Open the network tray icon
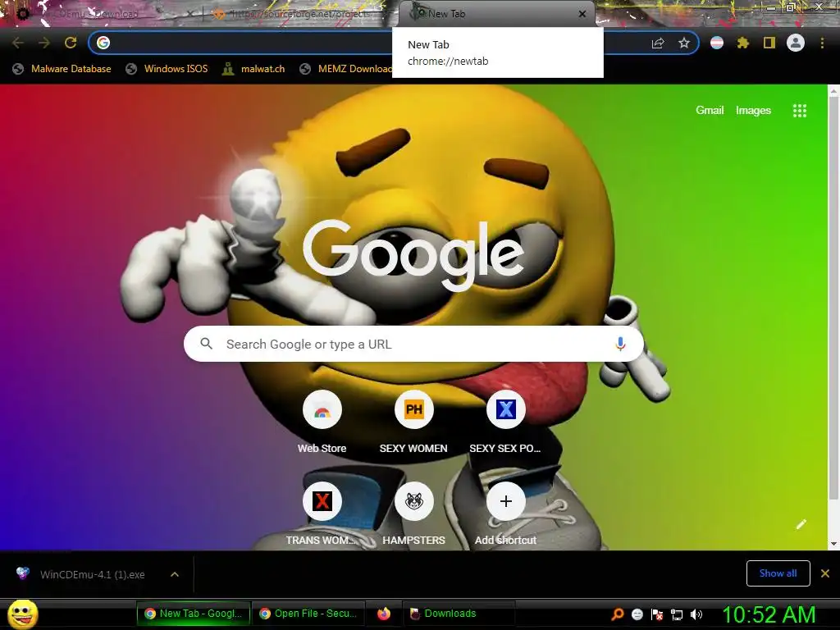The height and width of the screenshot is (630, 840). coord(677,614)
